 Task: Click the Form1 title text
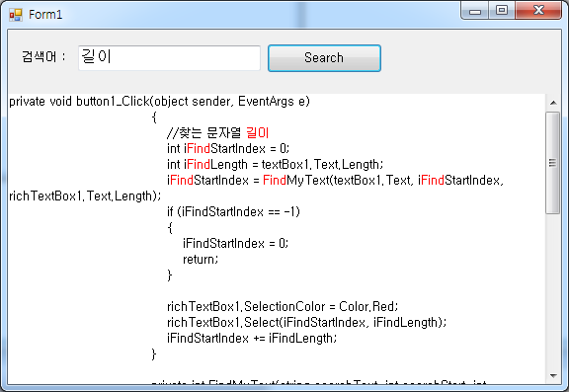tap(45, 15)
